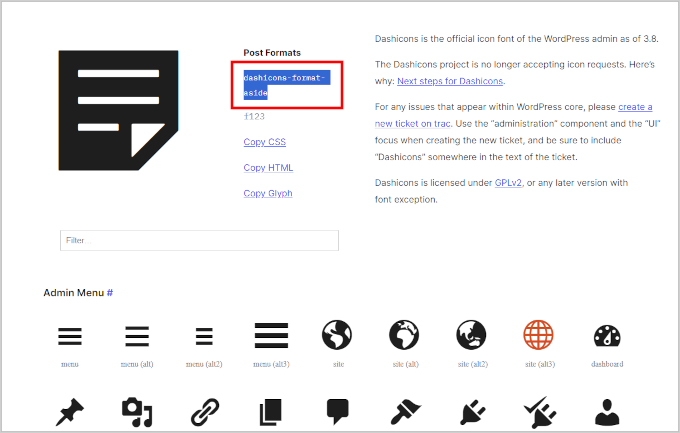Select the site (alt) globe icon
Viewport: 680px width, 433px height.
[x=404, y=335]
